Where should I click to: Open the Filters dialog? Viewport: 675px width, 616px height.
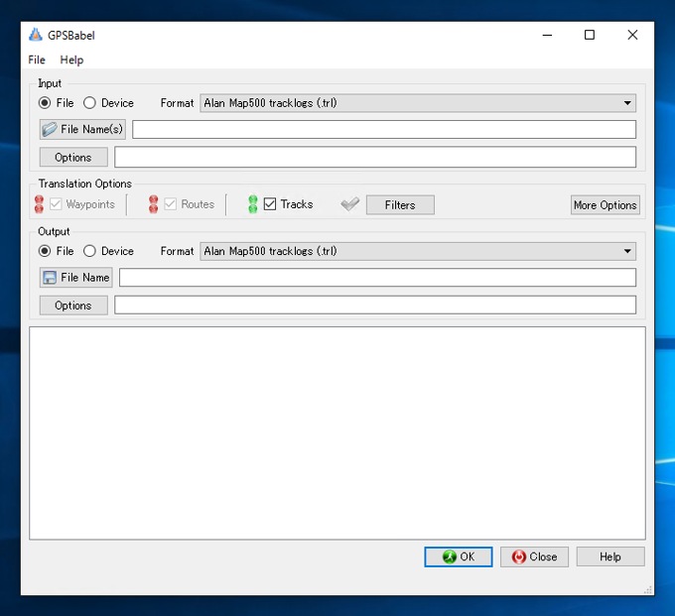click(400, 204)
